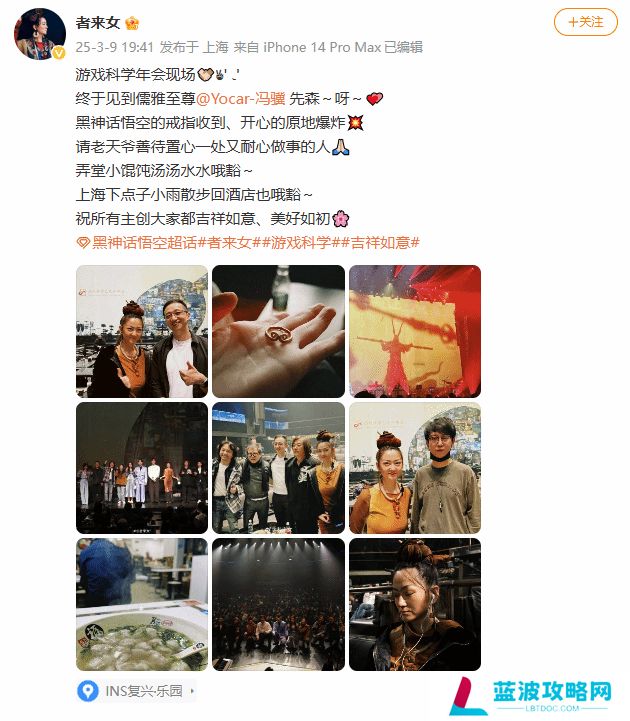
Task: Click the super topic diamond icon
Action: point(83,242)
